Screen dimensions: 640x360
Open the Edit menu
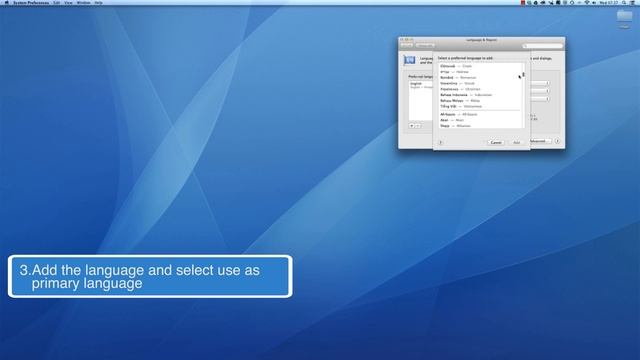(57, 2)
